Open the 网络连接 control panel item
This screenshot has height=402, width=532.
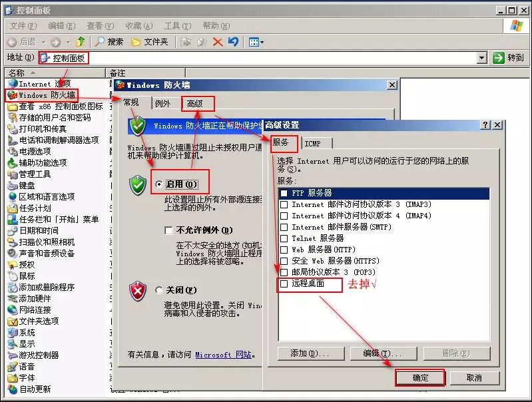(35, 309)
